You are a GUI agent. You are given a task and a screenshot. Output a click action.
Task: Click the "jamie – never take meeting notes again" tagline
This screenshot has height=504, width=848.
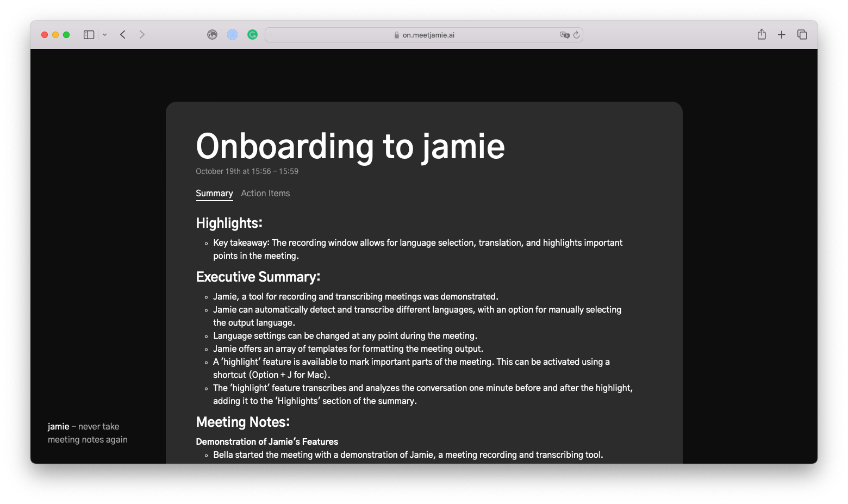88,433
